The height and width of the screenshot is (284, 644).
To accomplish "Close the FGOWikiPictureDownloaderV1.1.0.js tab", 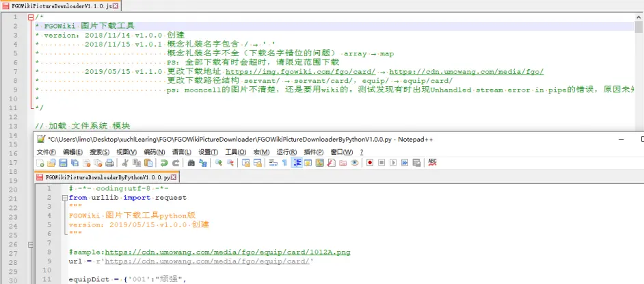I will pos(116,5).
